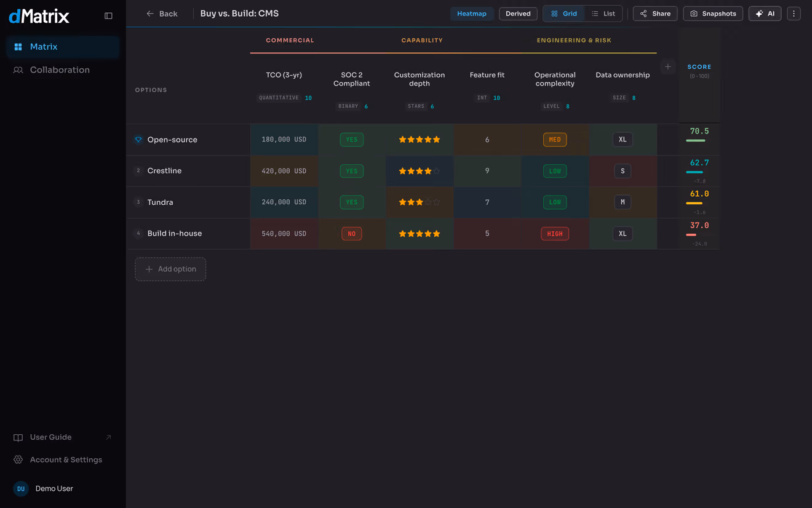The height and width of the screenshot is (508, 812).
Task: Click the Feature fit column header
Action: (x=487, y=75)
